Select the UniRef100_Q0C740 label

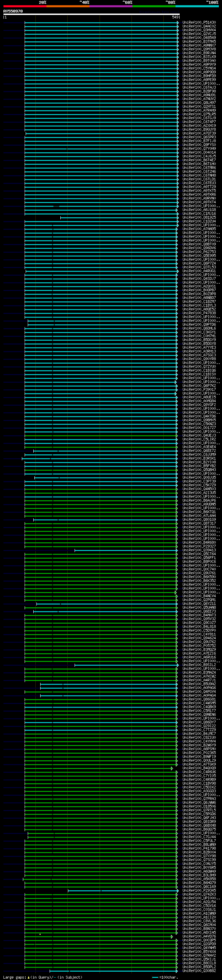click(x=199, y=569)
